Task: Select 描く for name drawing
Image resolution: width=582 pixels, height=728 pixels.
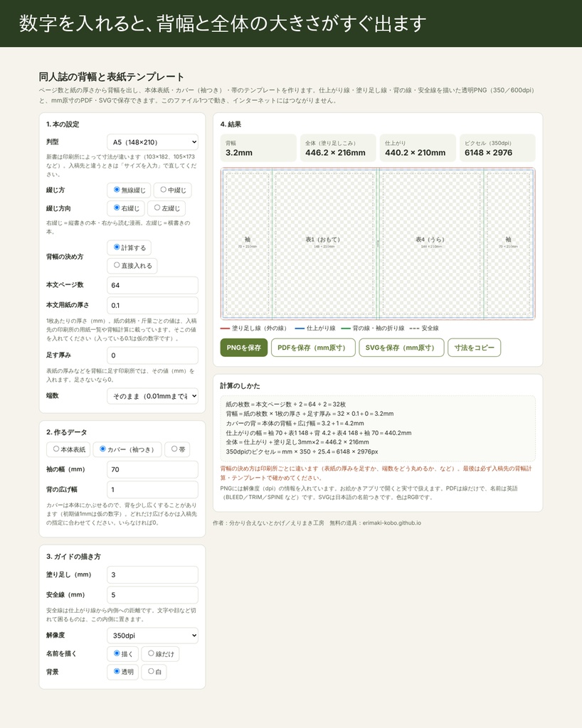Action: click(x=122, y=654)
